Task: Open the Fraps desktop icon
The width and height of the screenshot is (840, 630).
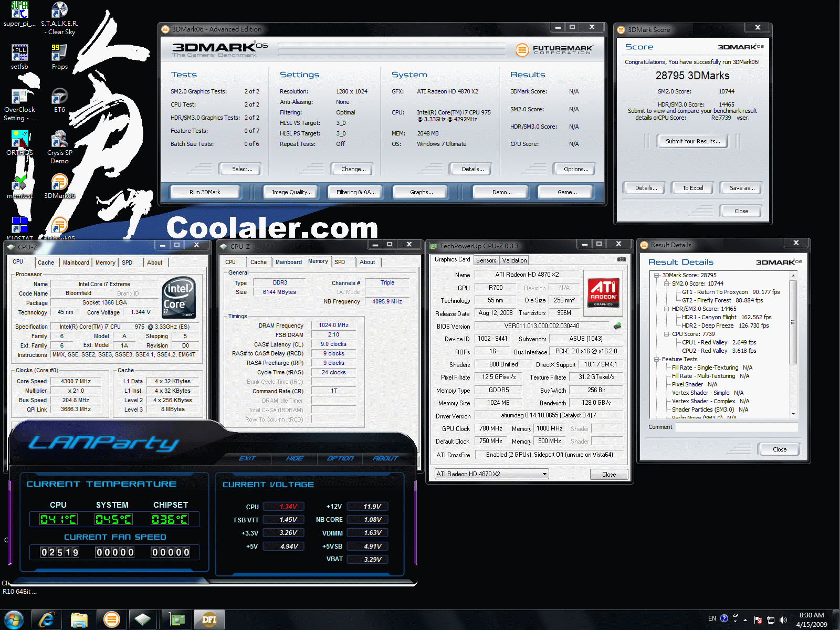Action: (x=59, y=57)
